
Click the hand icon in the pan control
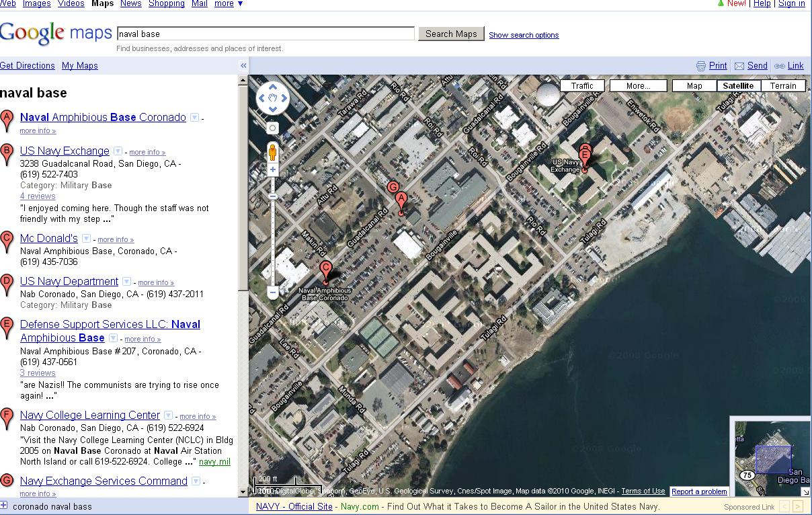(273, 99)
